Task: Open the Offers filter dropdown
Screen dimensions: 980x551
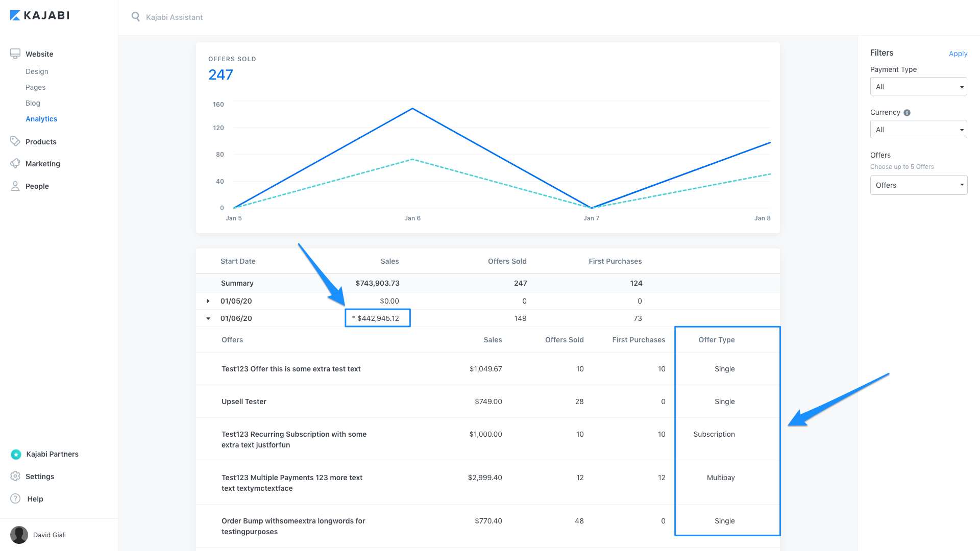Action: [x=918, y=185]
